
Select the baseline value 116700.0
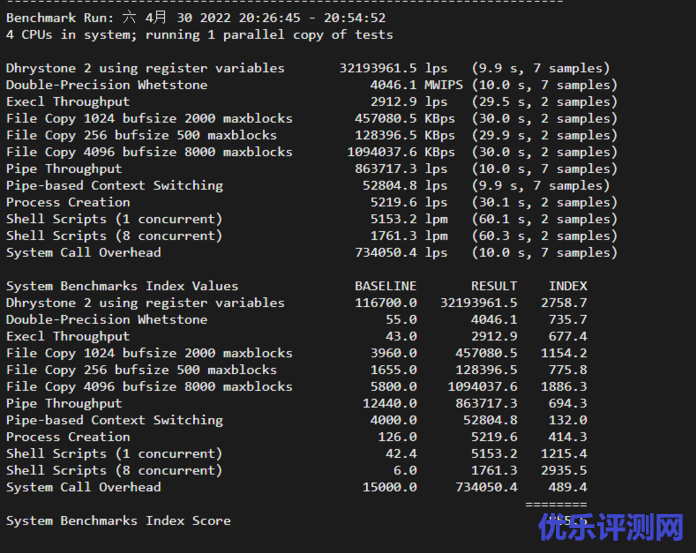pos(386,303)
